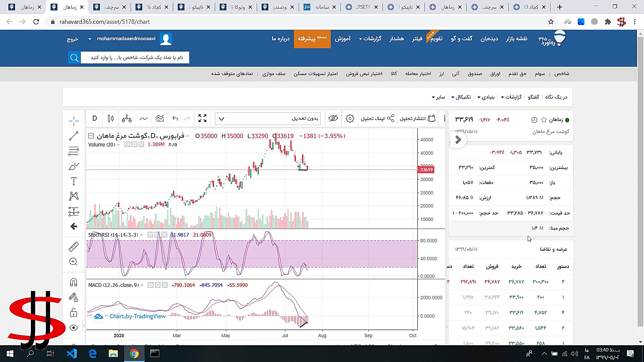Hide the MACD indicator eye toggle

pos(151,285)
